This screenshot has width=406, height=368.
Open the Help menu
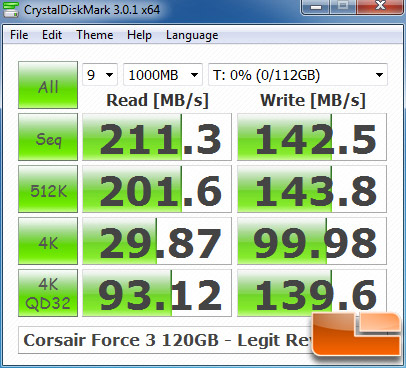click(x=139, y=35)
